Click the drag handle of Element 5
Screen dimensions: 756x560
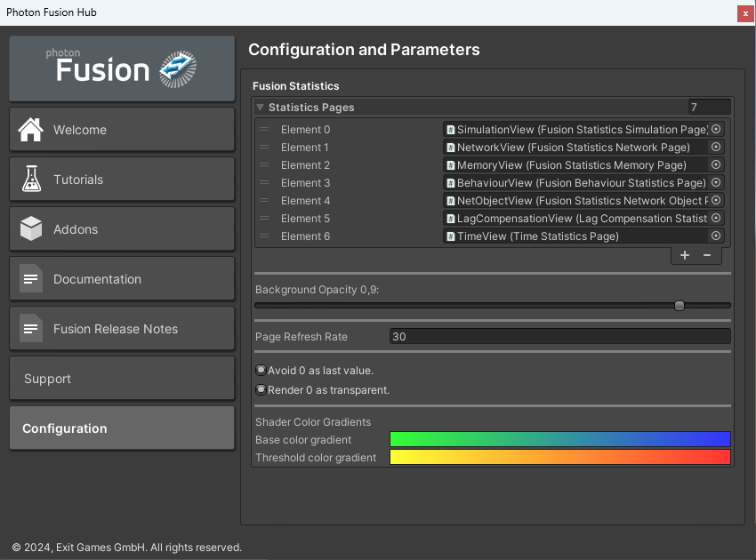tap(264, 219)
